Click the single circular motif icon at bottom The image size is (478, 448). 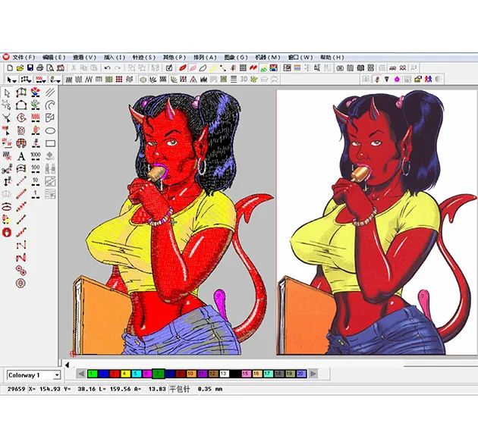[x=20, y=284]
